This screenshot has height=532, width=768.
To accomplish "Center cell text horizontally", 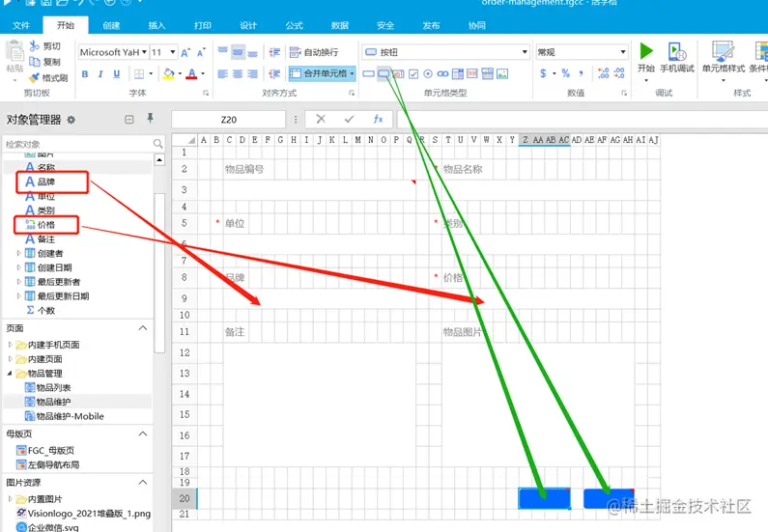I will coord(238,74).
